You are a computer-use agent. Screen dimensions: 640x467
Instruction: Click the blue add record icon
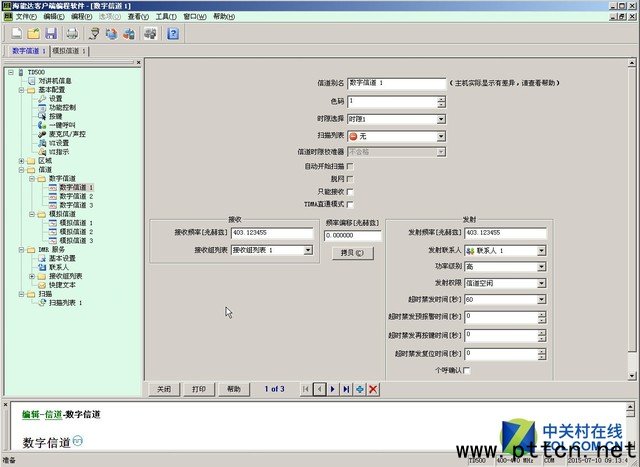point(360,388)
